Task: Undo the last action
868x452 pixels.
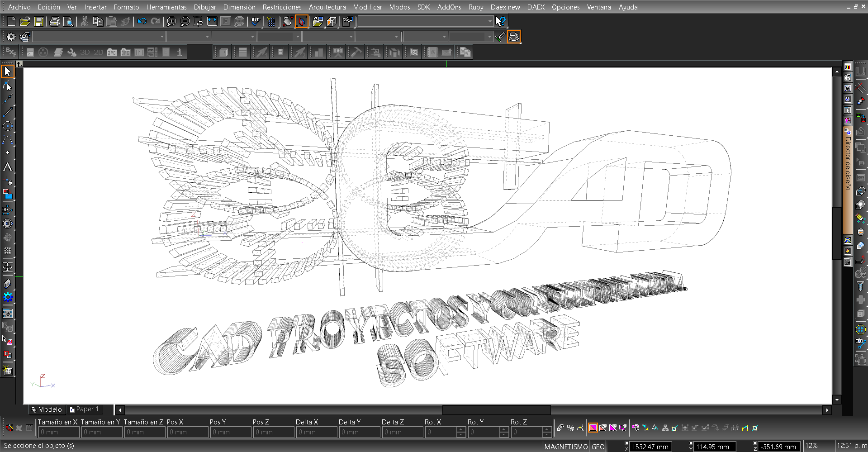Action: (x=142, y=22)
